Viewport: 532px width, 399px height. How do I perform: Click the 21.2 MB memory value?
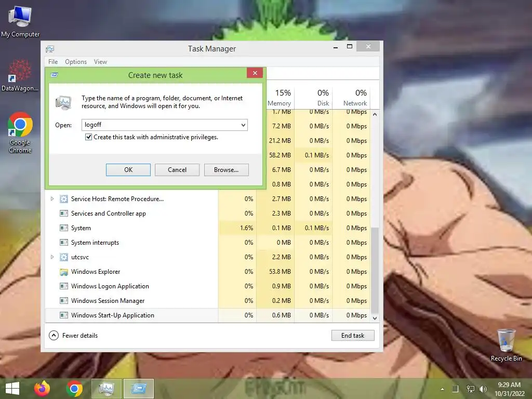coord(280,141)
